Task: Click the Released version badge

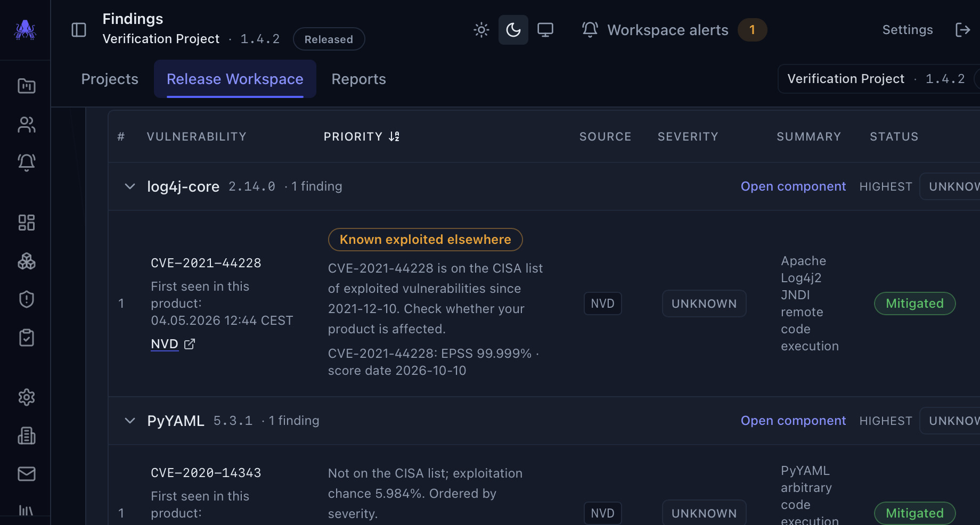Action: click(329, 39)
